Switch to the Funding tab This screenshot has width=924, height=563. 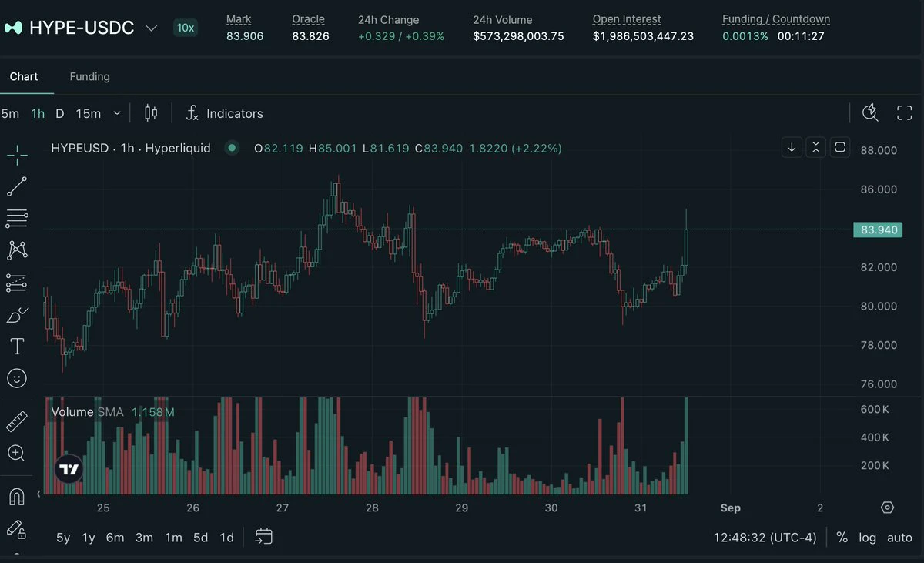89,76
